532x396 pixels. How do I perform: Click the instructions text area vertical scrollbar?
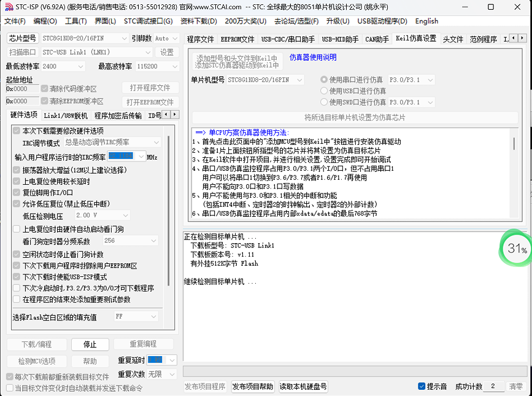pyautogui.click(x=514, y=143)
